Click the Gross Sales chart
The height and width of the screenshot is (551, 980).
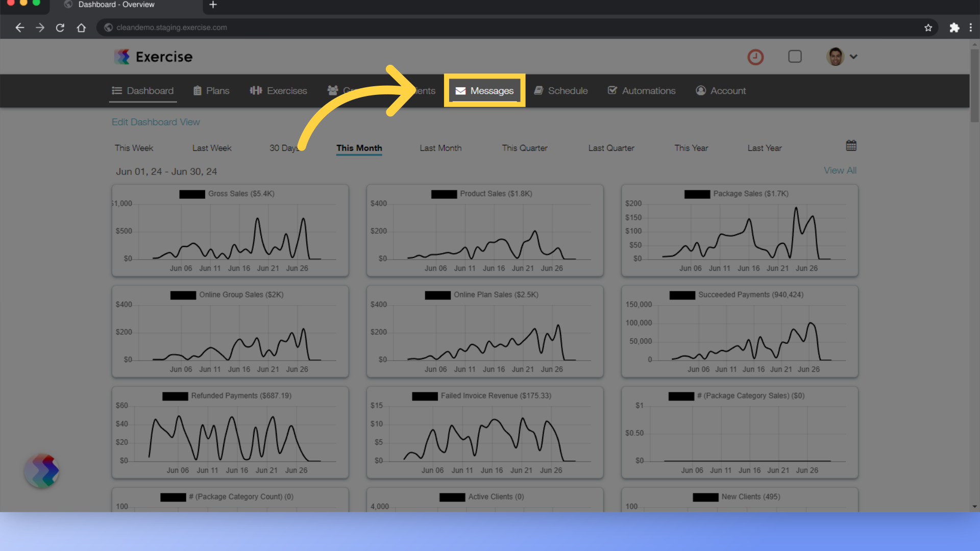[230, 231]
